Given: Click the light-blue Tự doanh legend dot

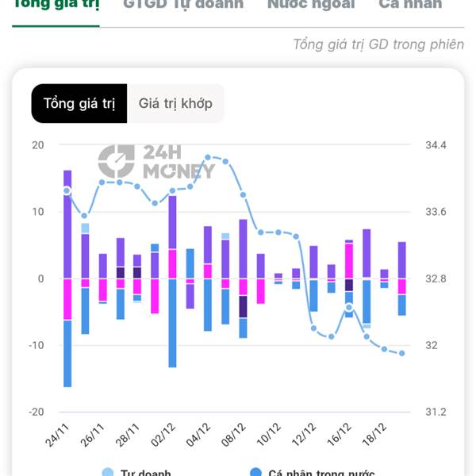Looking at the screenshot, I should pos(108,473).
